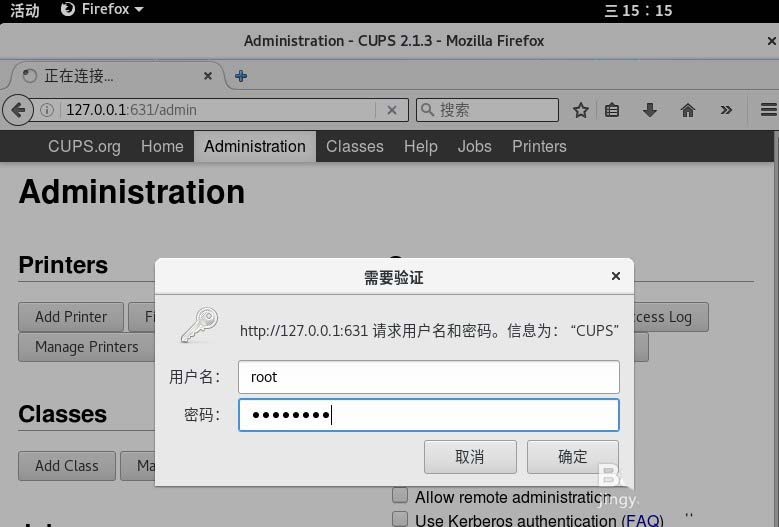Select the Administration tab
The height and width of the screenshot is (527, 779).
point(255,147)
